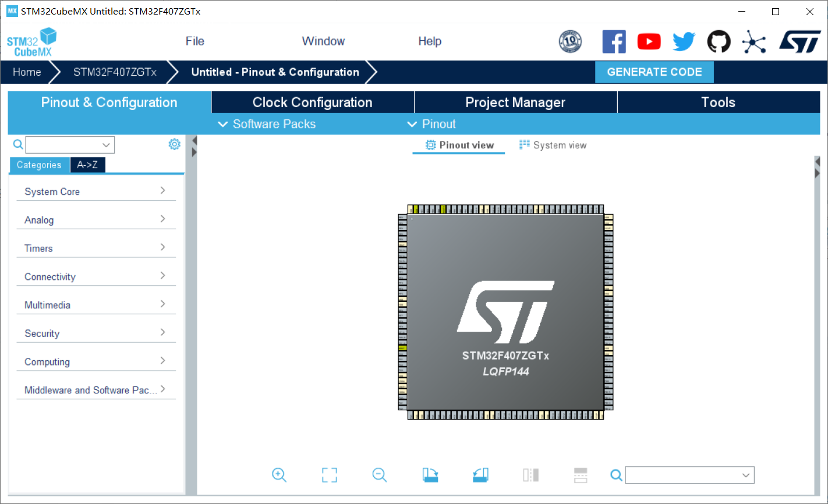
Task: Fit chip to view with best-fit icon
Action: point(330,475)
